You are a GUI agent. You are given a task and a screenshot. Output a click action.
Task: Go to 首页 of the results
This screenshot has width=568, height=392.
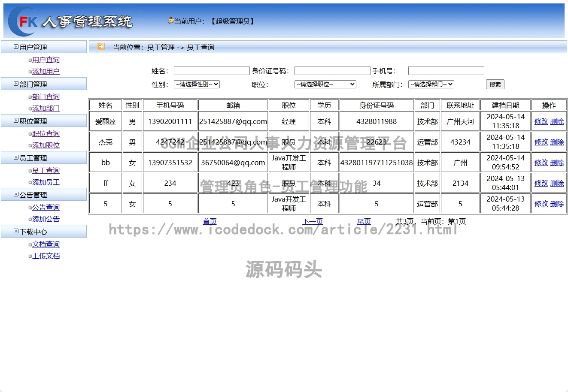210,221
